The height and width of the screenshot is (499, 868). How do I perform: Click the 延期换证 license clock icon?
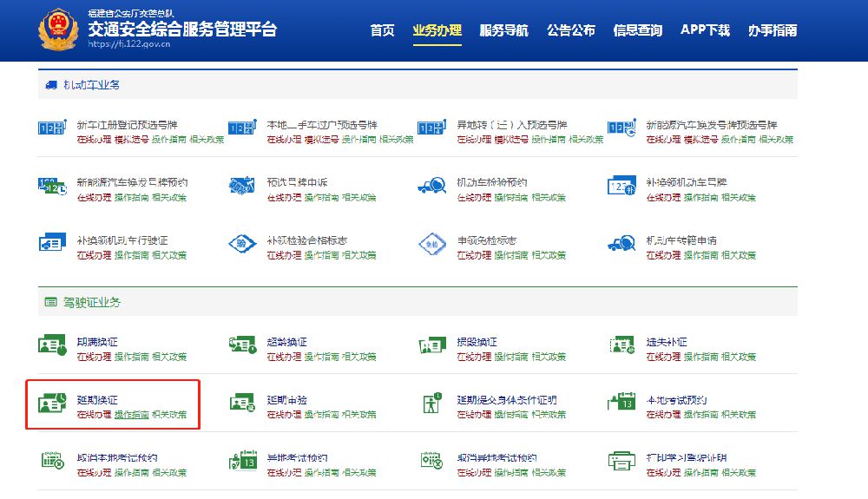[52, 403]
